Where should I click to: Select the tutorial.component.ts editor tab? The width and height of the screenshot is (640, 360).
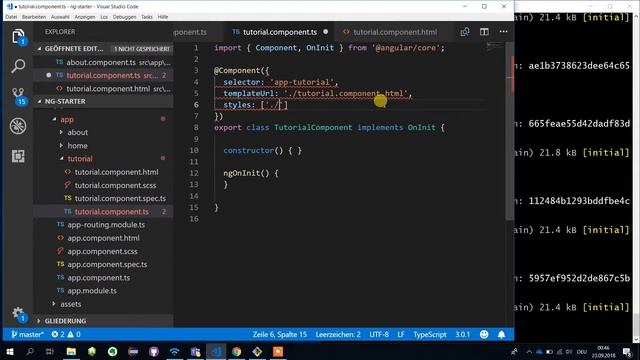(x=279, y=32)
